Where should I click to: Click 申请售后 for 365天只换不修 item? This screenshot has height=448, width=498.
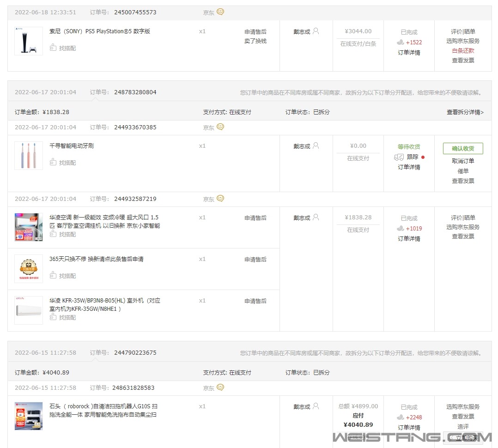tap(255, 260)
